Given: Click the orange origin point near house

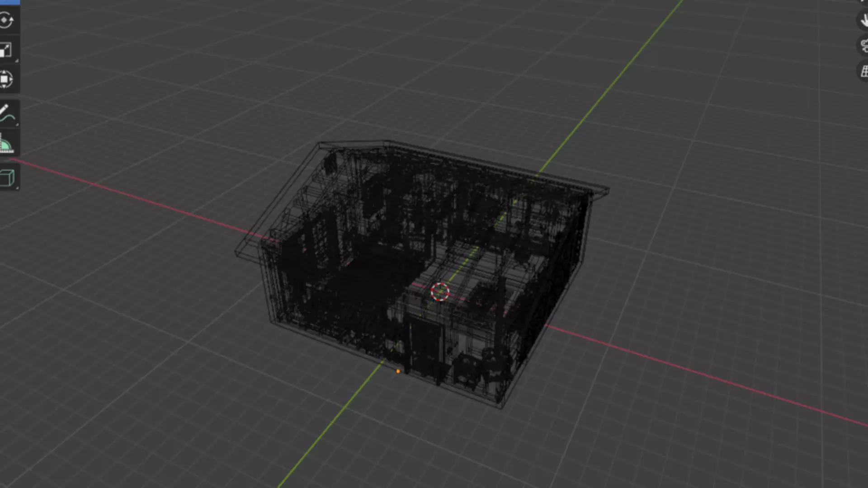Looking at the screenshot, I should 398,371.
